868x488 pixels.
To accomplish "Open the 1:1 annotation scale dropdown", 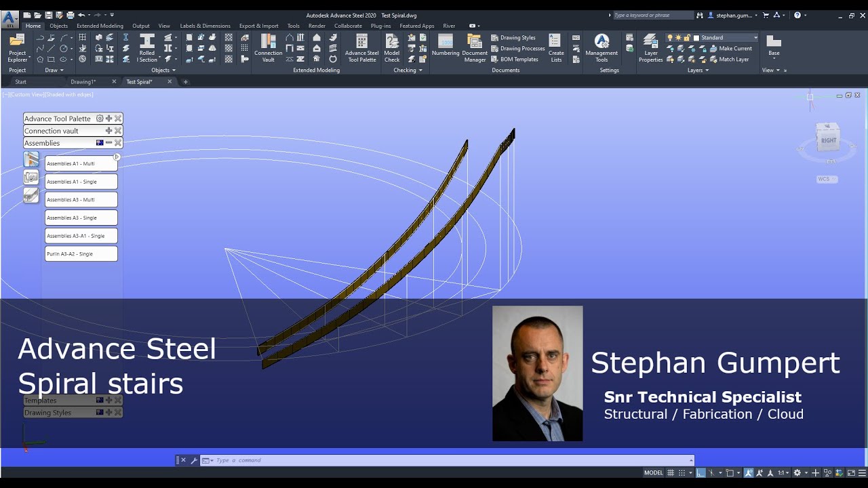I will 784,473.
